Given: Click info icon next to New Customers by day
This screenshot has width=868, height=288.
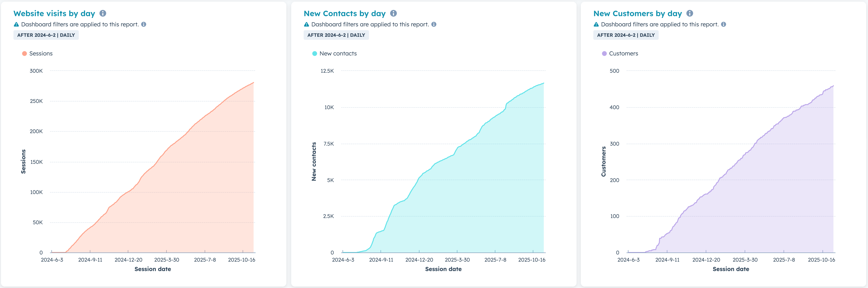Looking at the screenshot, I should tap(690, 13).
